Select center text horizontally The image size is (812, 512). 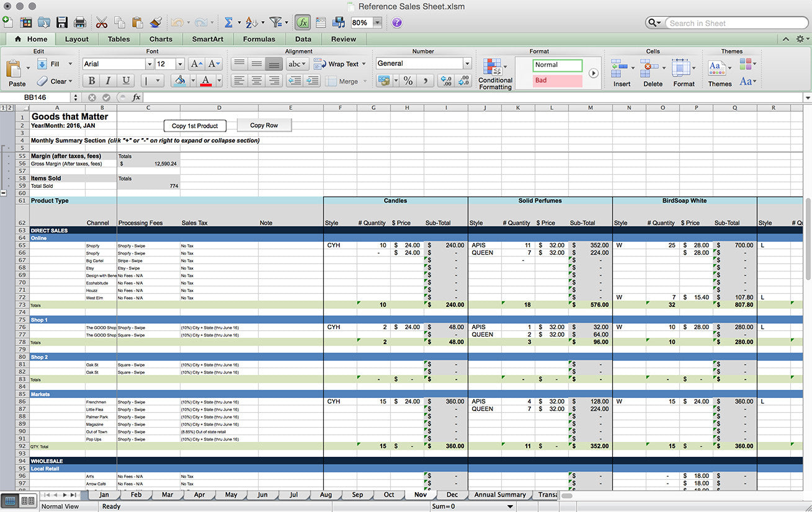257,81
